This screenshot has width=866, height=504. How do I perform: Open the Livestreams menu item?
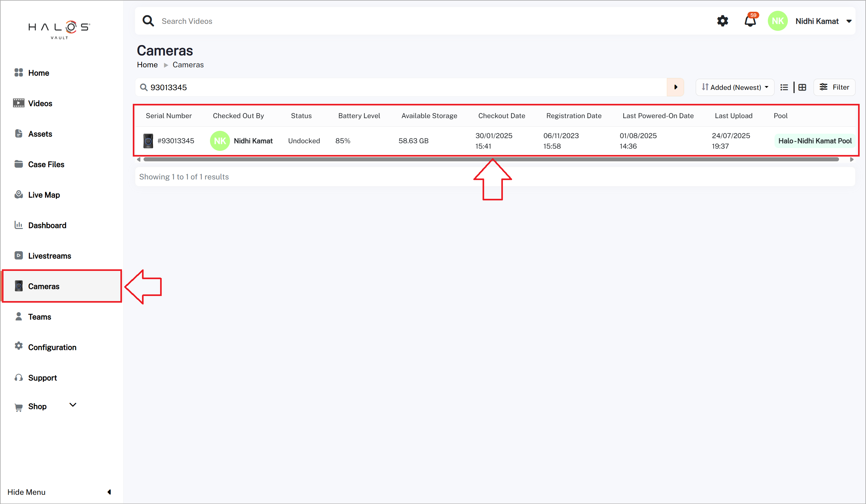50,256
